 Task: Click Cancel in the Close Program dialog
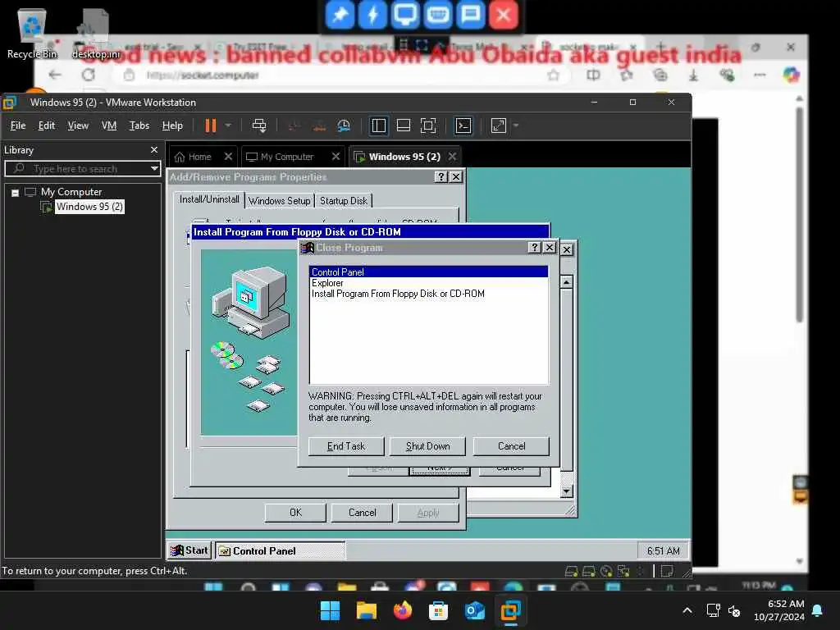[511, 446]
